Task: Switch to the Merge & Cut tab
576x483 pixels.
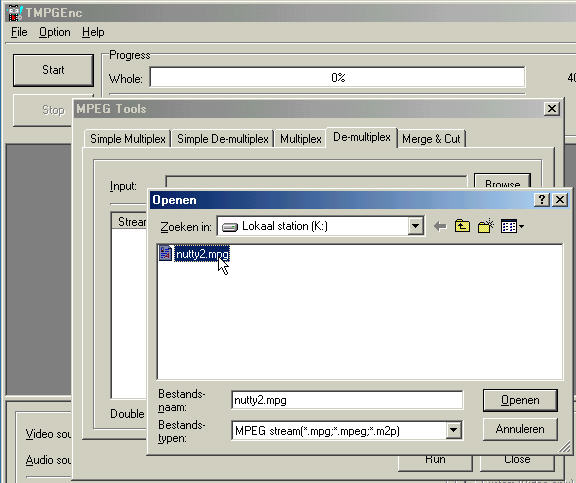Action: point(431,139)
